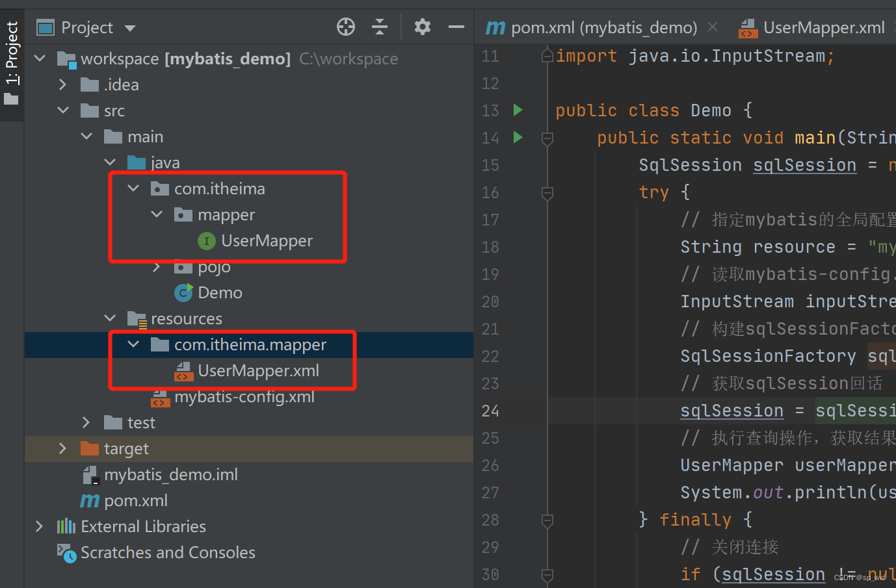Fold the finally block at line 28

click(547, 520)
